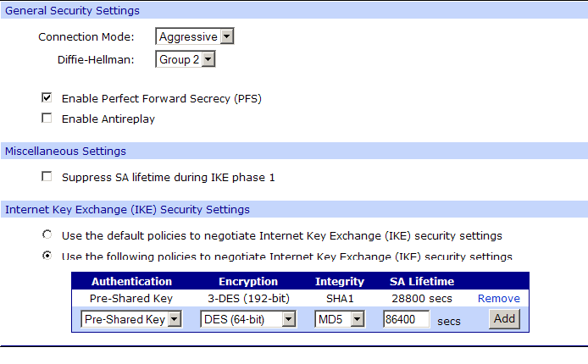Open the MD5 integrity dropdown
This screenshot has height=364, width=588.
coord(339,319)
